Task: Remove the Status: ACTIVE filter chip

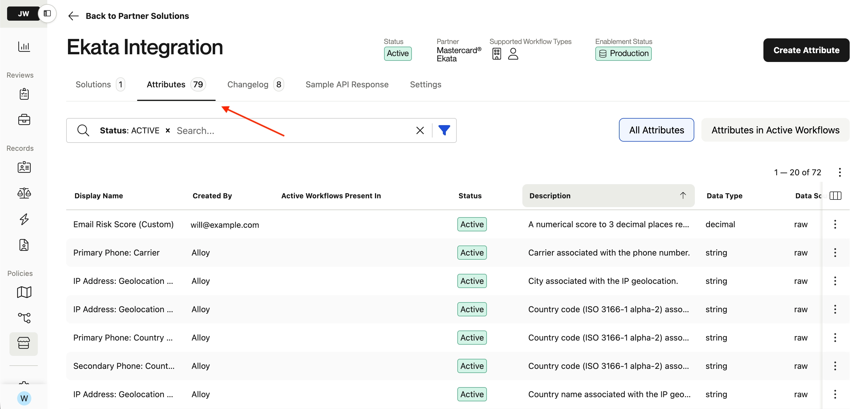Action: coord(168,130)
